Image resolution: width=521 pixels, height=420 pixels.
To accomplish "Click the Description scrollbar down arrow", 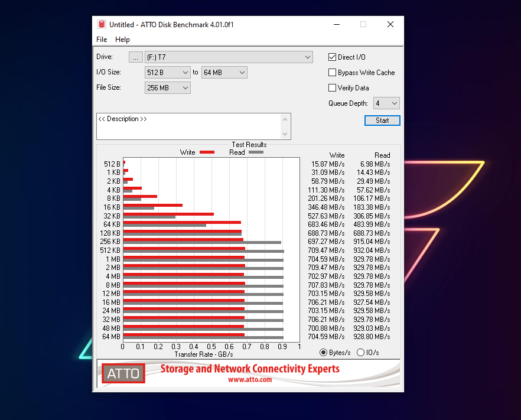I will pos(285,134).
